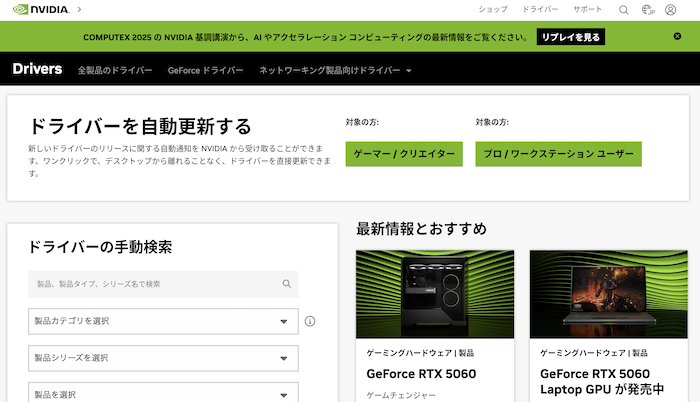Viewport: 700px width, 402px height.
Task: Focus the product search input field
Action: point(163,284)
